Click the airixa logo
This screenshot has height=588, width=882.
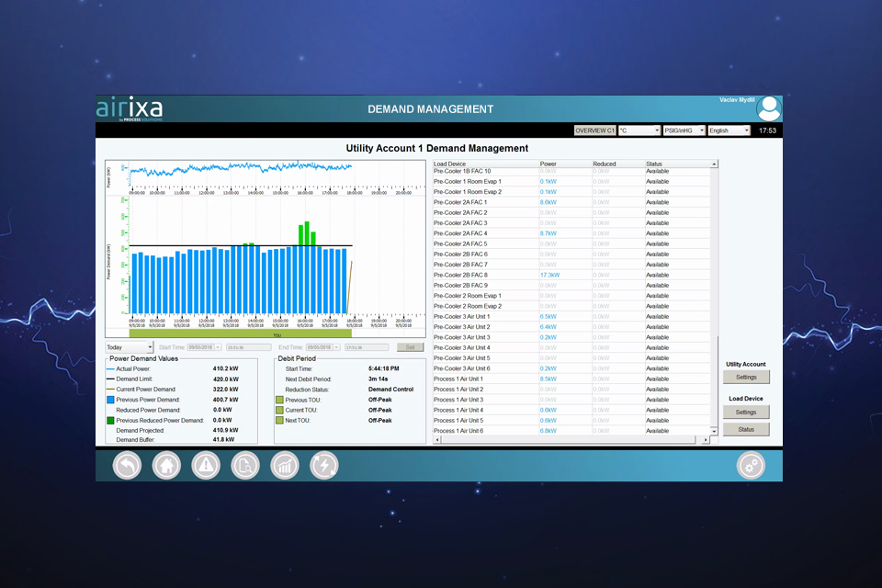coord(130,108)
